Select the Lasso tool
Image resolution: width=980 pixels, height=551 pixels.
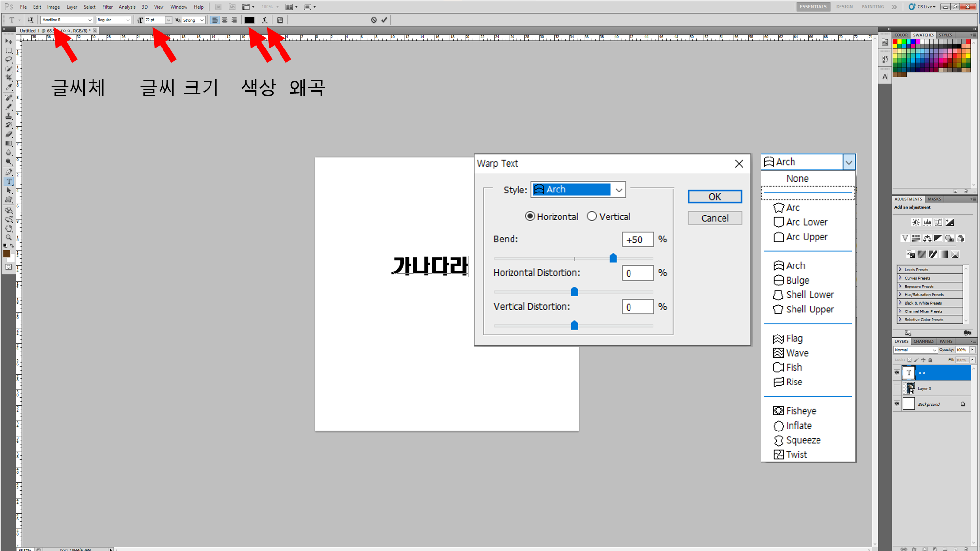(9, 60)
